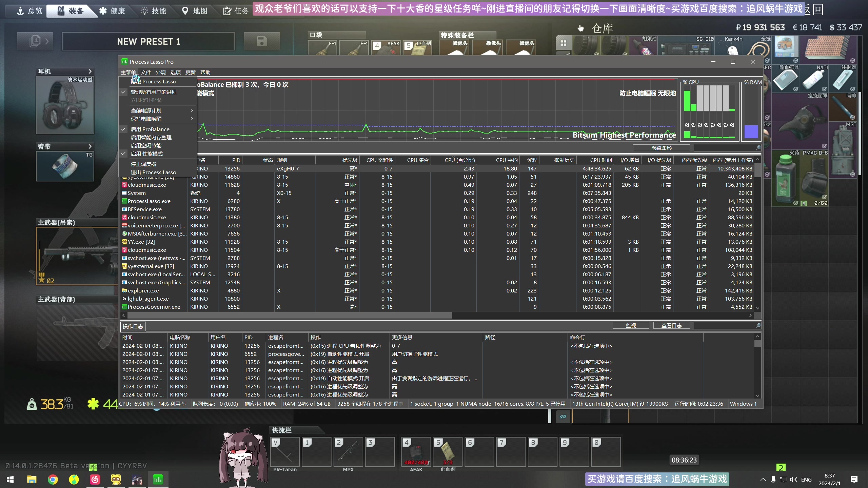868x488 pixels.
Task: Switch to the 地图 game tab
Action: (195, 11)
